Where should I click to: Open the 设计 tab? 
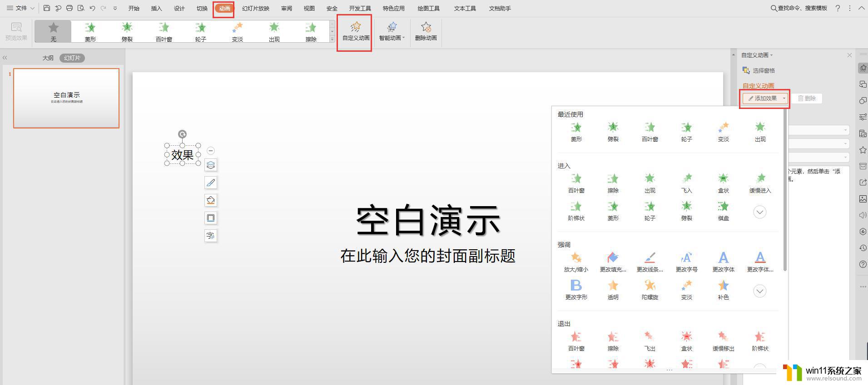coord(179,8)
